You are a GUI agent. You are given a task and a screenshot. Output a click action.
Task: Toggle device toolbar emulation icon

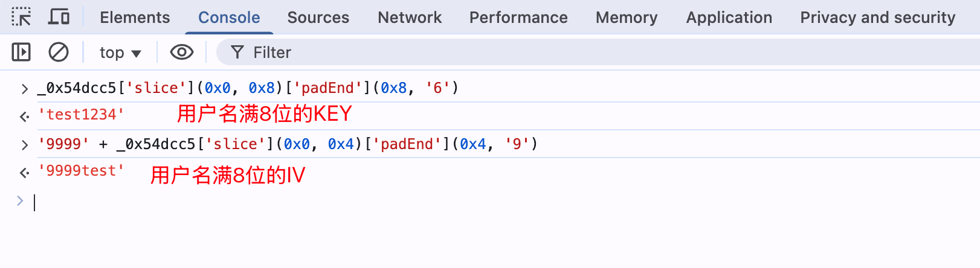(x=59, y=17)
